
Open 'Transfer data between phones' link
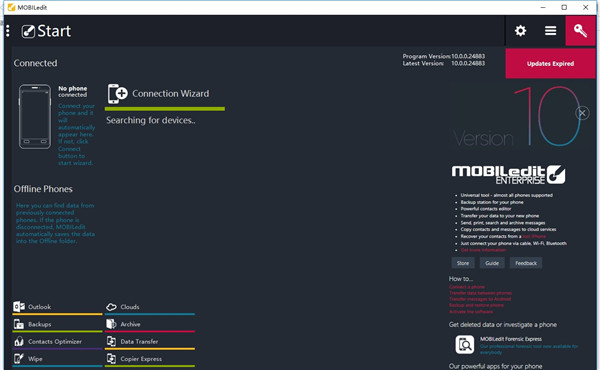pyautogui.click(x=481, y=293)
